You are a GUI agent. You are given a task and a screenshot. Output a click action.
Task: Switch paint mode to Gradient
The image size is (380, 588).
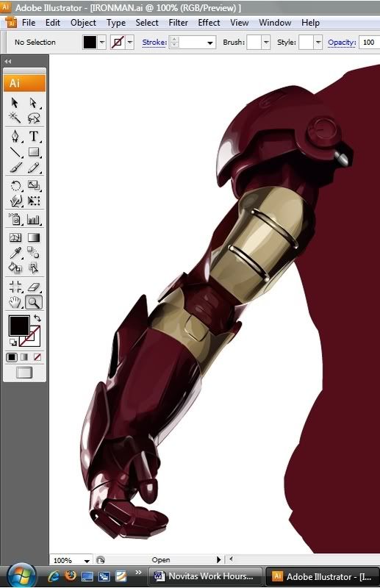(24, 357)
